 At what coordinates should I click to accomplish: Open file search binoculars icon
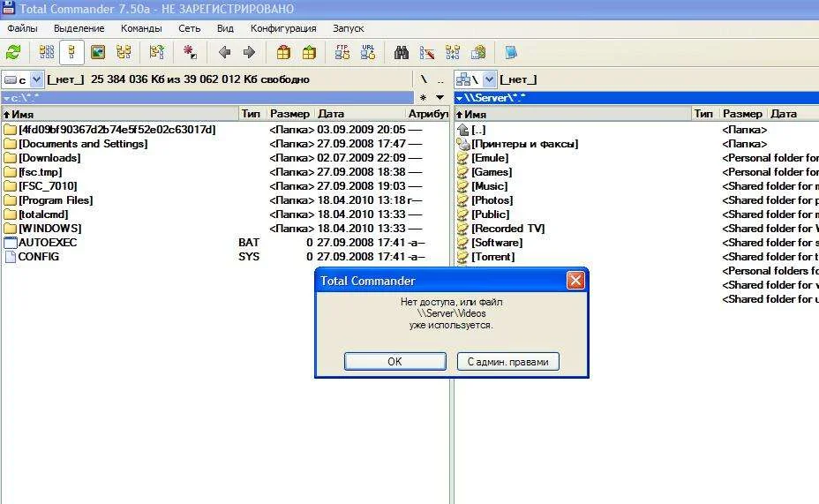(x=402, y=52)
